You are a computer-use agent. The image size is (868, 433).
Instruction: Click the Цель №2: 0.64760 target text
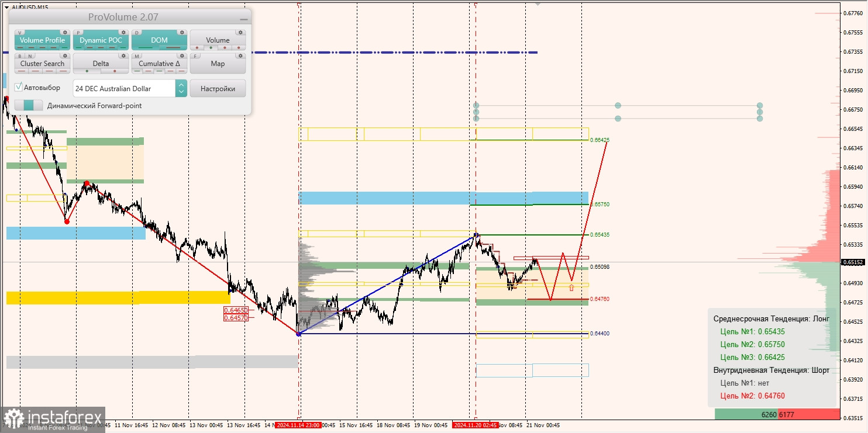[x=752, y=396]
